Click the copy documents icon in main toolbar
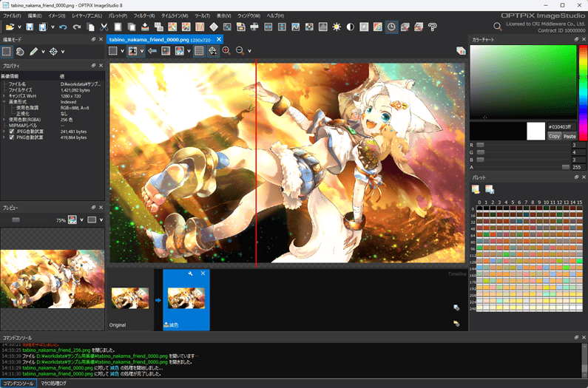This screenshot has width=588, height=388. pyautogui.click(x=90, y=27)
